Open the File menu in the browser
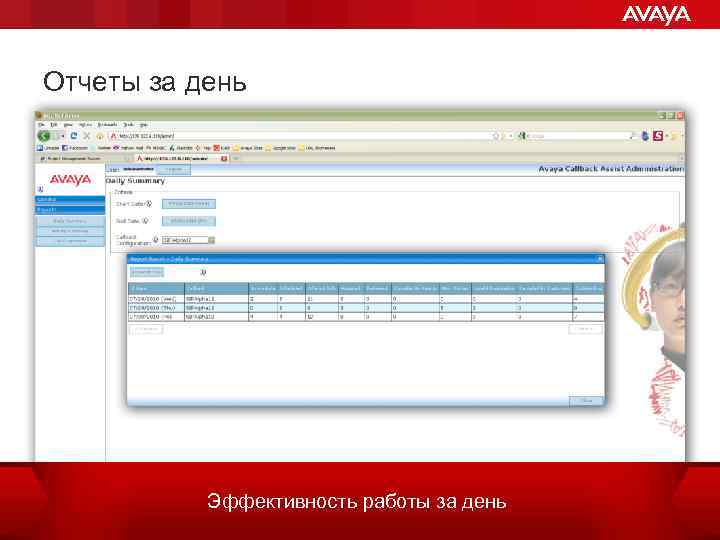 pos(41,124)
